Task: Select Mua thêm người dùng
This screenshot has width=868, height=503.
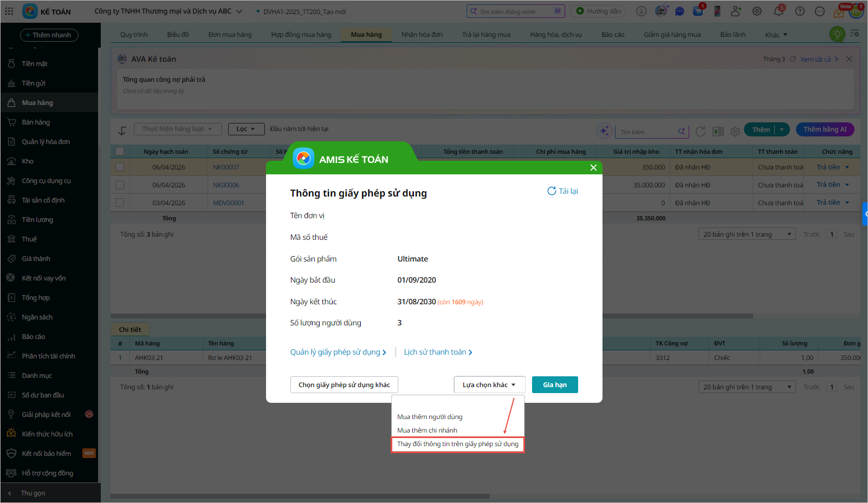Action: [430, 417]
